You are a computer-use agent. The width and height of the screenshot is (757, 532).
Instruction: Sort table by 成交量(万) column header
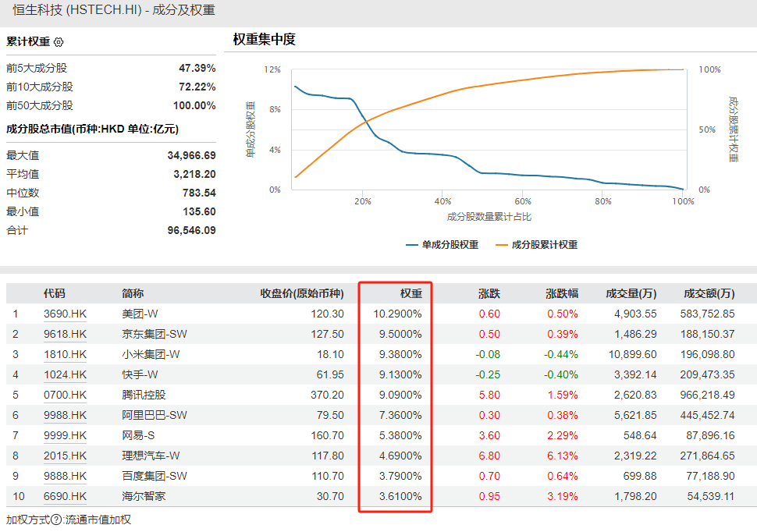(x=631, y=293)
